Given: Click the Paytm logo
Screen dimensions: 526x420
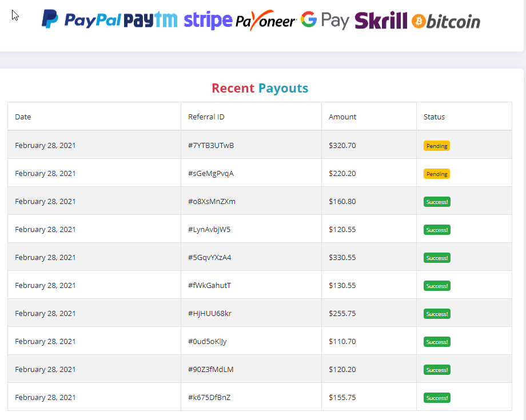Looking at the screenshot, I should (150, 20).
